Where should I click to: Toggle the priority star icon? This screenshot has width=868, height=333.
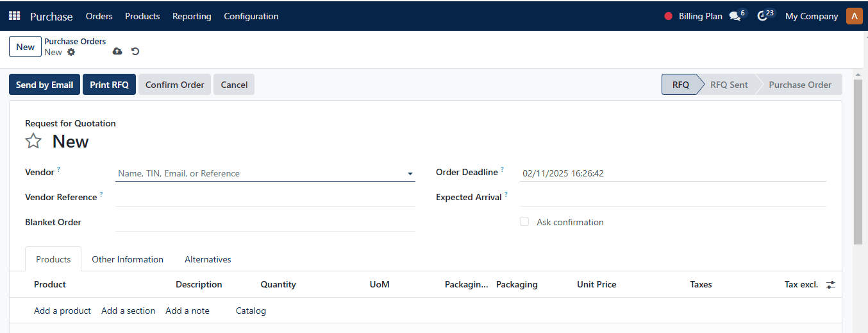[33, 141]
